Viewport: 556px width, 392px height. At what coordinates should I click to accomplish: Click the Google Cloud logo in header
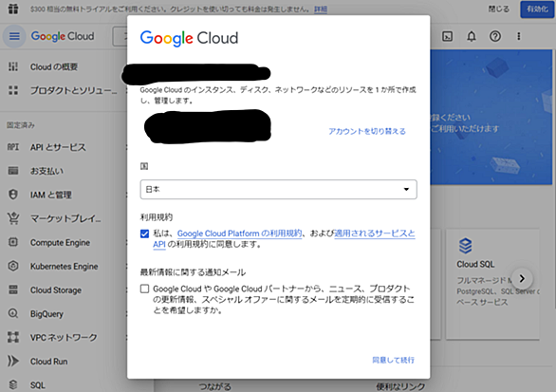tap(63, 36)
